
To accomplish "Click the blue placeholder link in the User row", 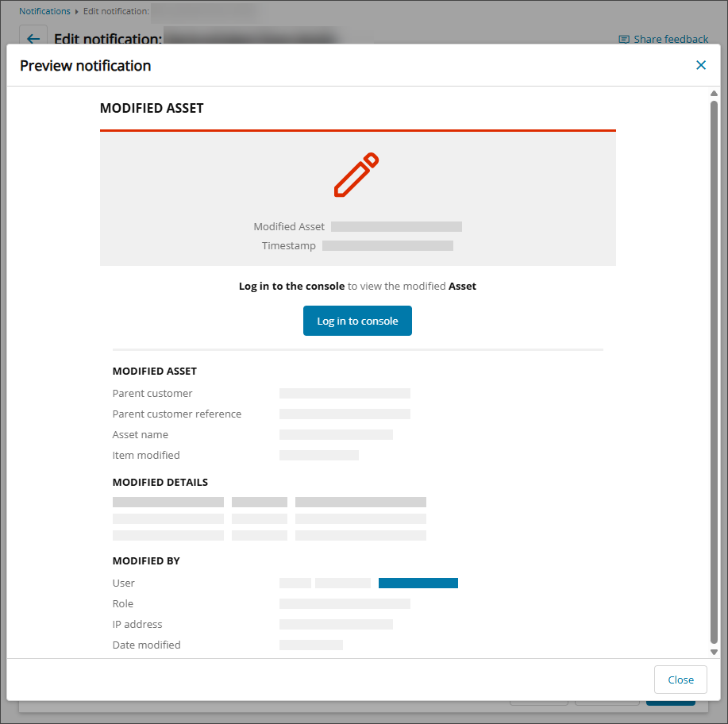I will point(418,583).
